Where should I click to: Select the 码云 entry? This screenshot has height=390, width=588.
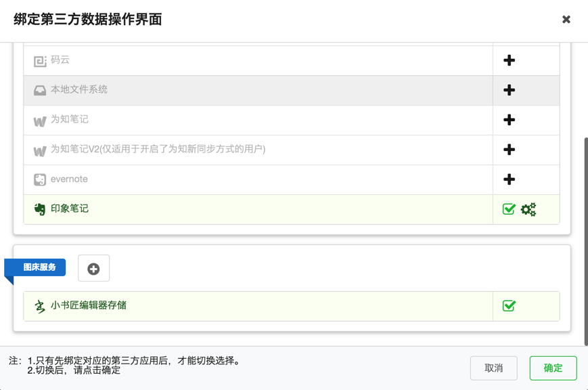(60, 60)
